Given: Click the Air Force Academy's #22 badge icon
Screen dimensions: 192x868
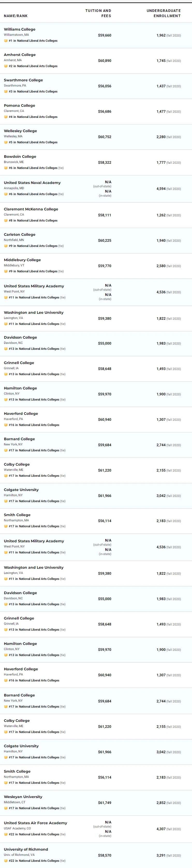Looking at the screenshot, I should click(x=6, y=834).
